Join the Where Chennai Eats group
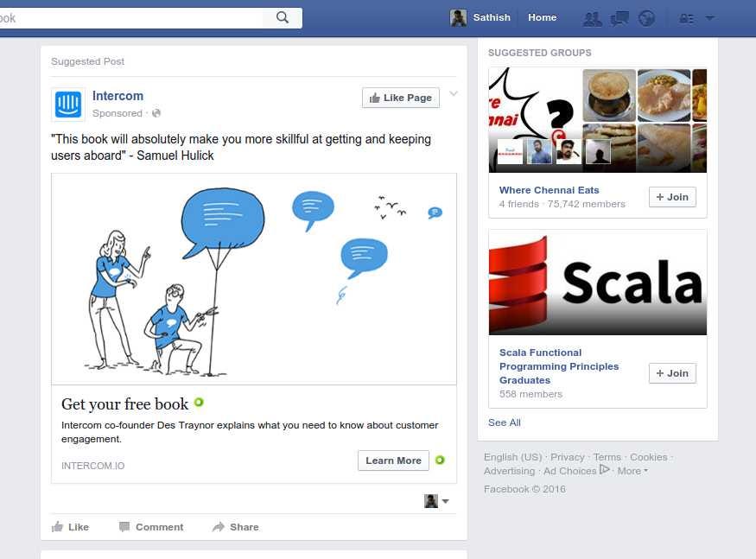The image size is (756, 559). pos(672,197)
